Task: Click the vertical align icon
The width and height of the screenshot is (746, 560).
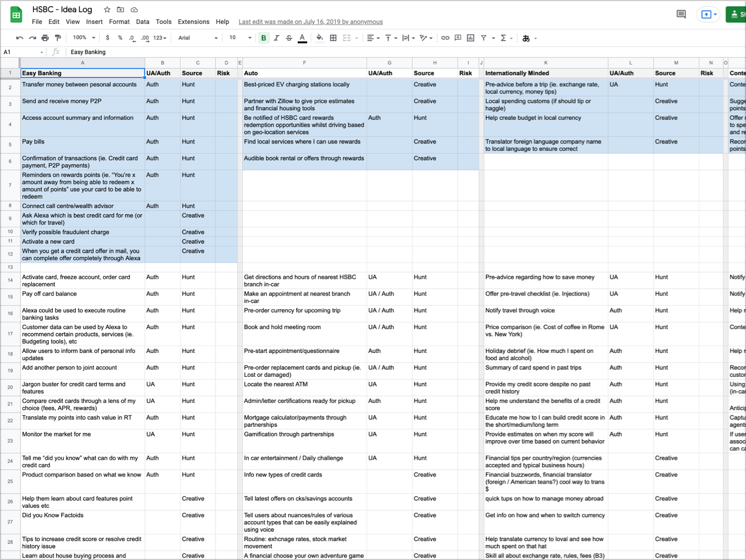Action: click(x=388, y=38)
